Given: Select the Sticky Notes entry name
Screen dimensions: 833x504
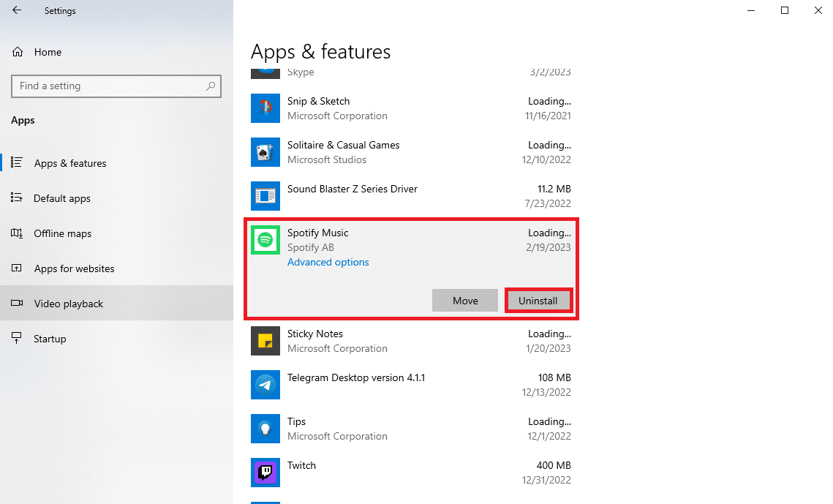Looking at the screenshot, I should pyautogui.click(x=315, y=334).
